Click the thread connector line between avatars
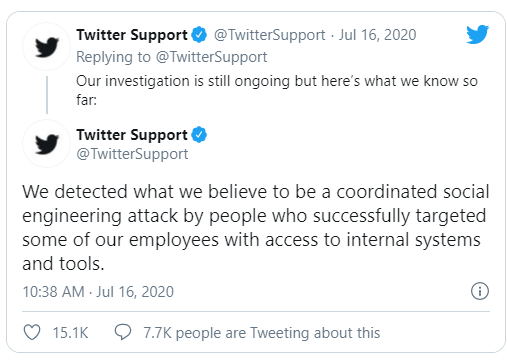This screenshot has width=507, height=361. tap(47, 95)
